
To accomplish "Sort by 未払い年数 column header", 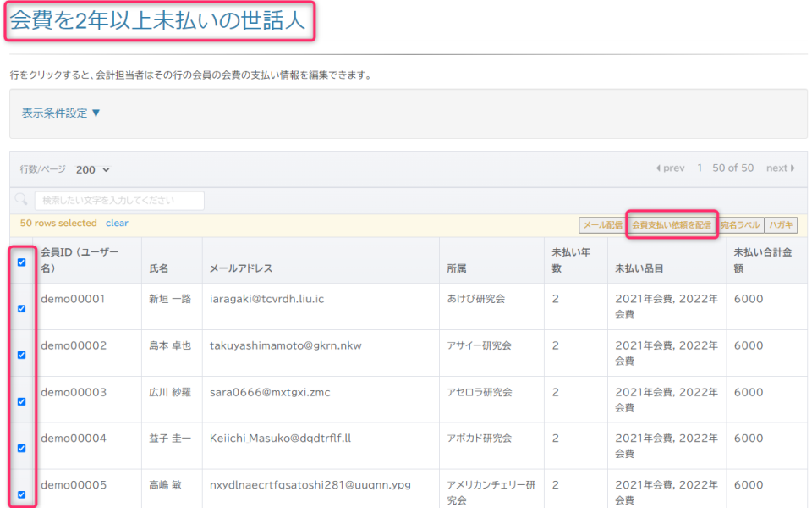I will point(571,260).
